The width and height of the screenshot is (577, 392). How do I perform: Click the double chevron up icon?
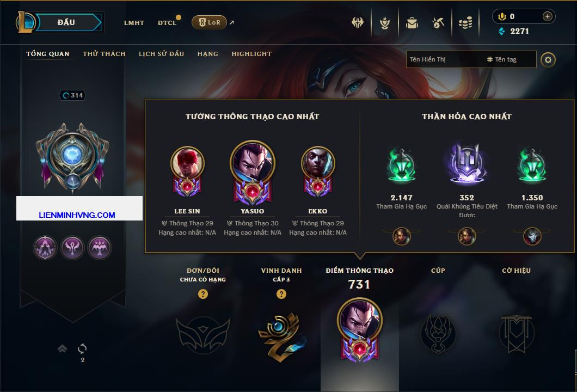pos(62,348)
